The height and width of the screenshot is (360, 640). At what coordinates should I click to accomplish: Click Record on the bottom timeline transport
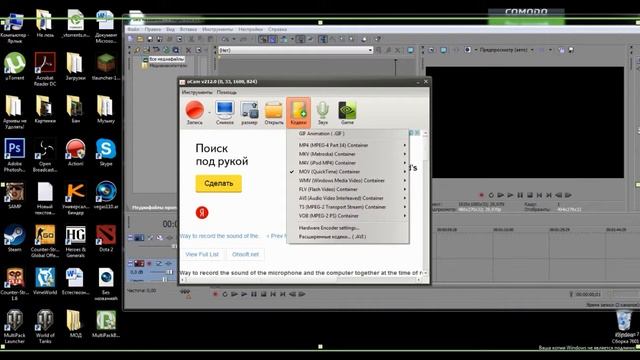pyautogui.click(x=215, y=294)
